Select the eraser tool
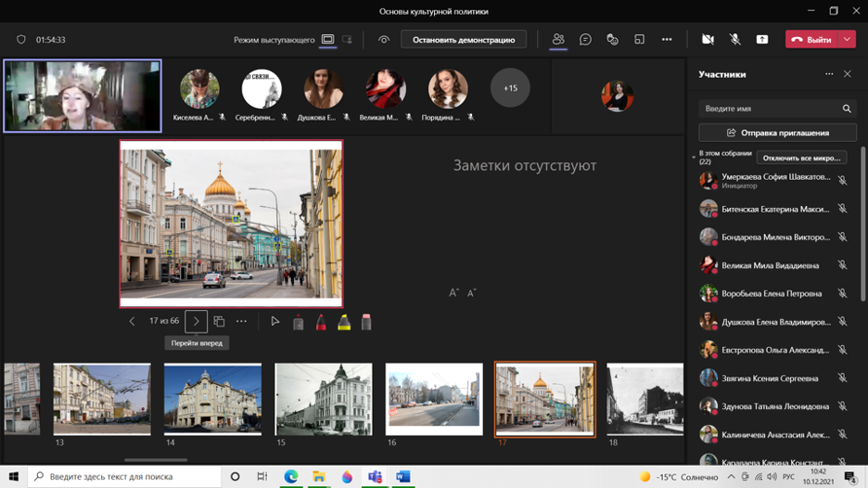868x488 pixels. 366,322
